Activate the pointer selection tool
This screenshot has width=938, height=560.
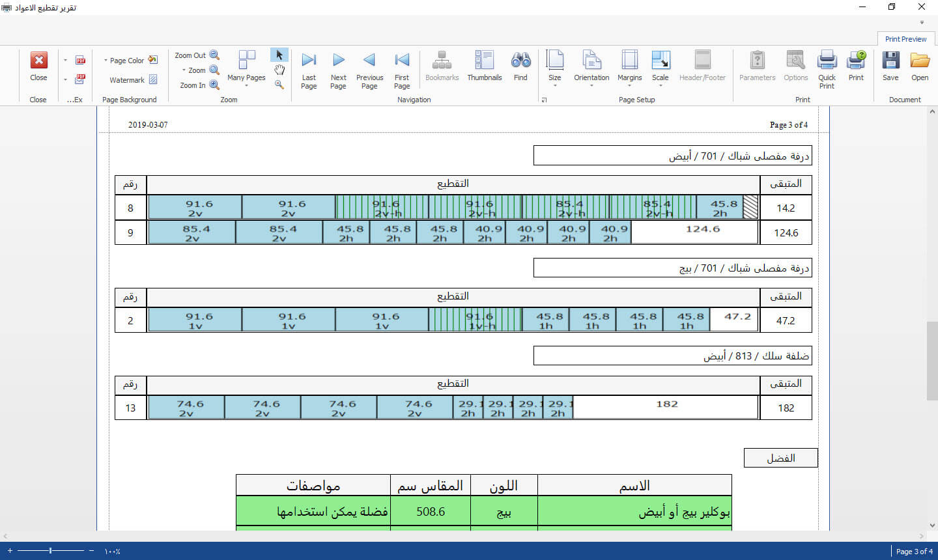279,55
